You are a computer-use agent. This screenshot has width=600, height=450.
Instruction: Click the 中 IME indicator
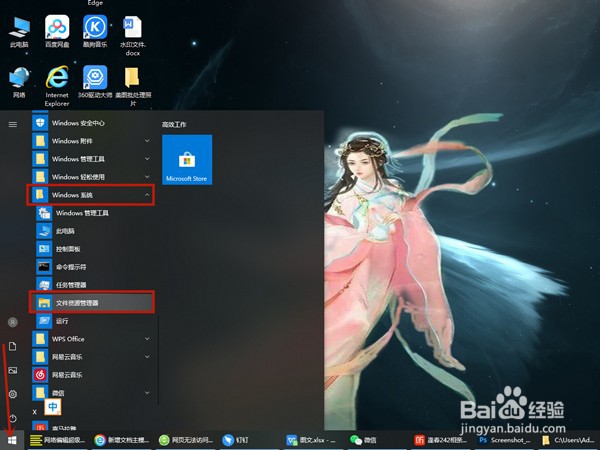tap(53, 407)
